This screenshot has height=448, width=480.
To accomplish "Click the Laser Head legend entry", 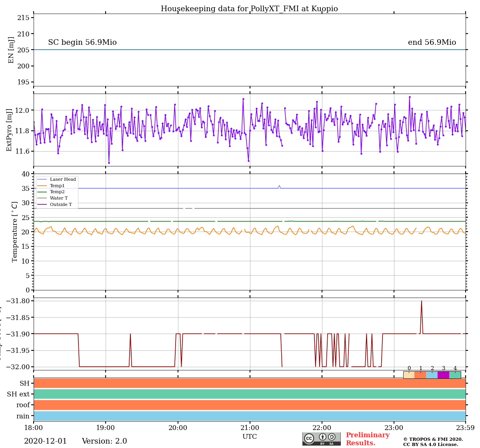I will [56, 179].
